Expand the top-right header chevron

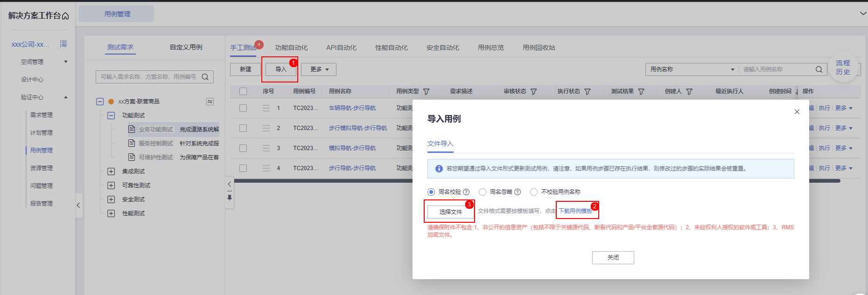[863, 14]
